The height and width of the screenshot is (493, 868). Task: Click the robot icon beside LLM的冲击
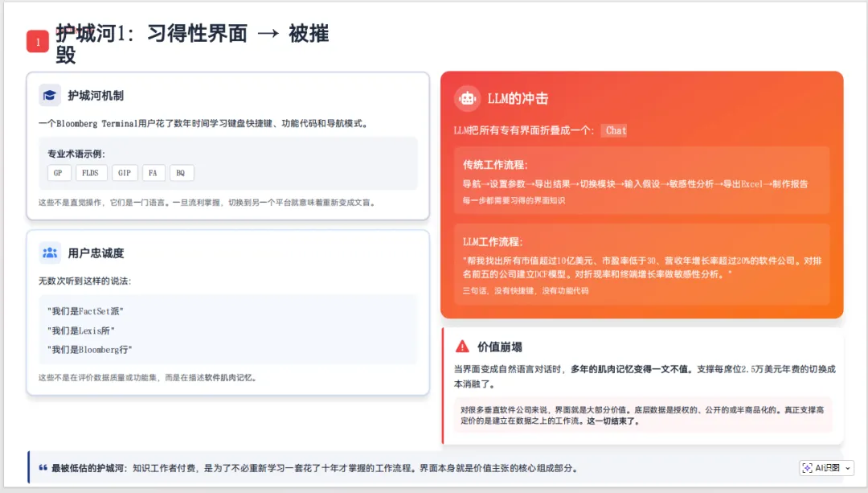pos(467,99)
